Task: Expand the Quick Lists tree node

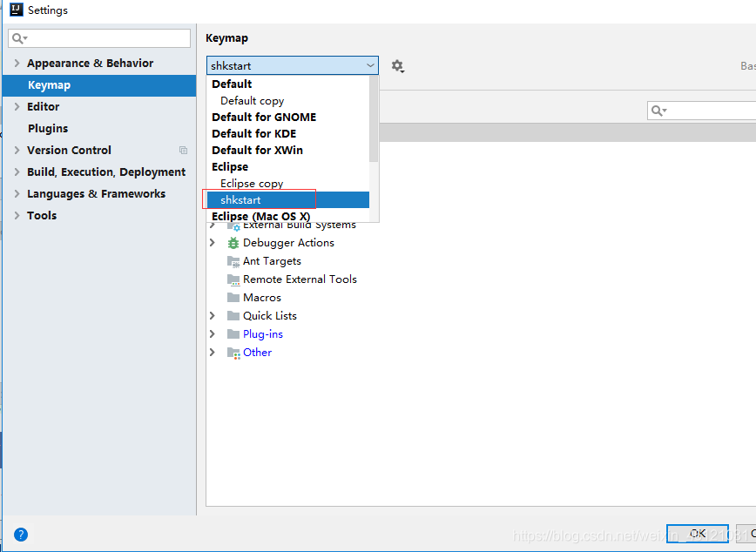Action: pyautogui.click(x=213, y=316)
